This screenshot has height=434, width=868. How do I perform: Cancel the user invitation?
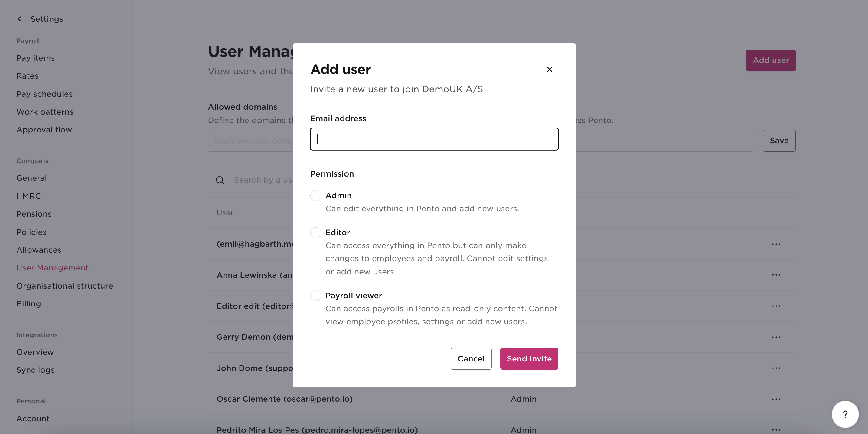pos(471,358)
